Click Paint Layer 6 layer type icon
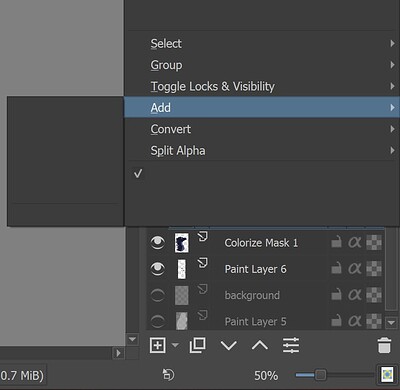This screenshot has width=400, height=390. coord(202,263)
